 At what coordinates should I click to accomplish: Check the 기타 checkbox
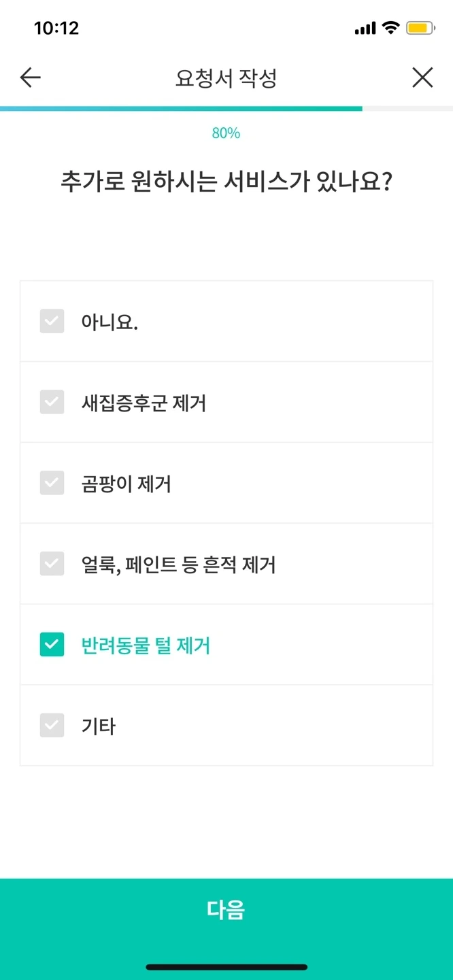point(52,725)
